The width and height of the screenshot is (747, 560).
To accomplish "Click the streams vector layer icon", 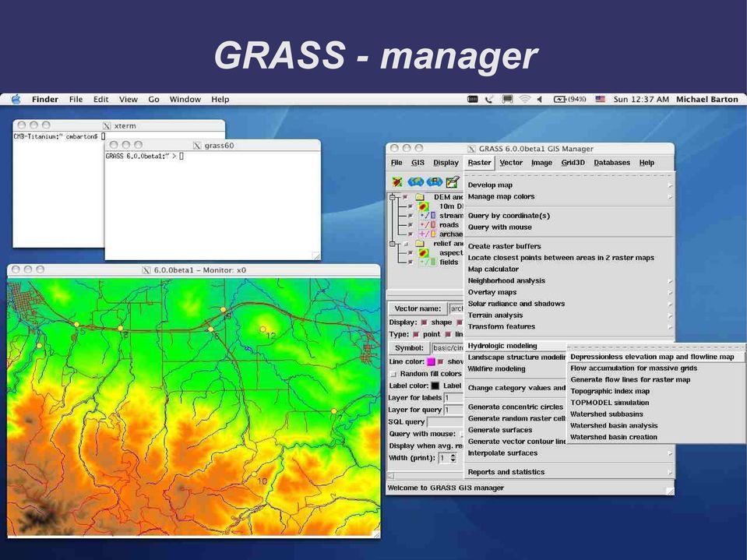I will 428,216.
